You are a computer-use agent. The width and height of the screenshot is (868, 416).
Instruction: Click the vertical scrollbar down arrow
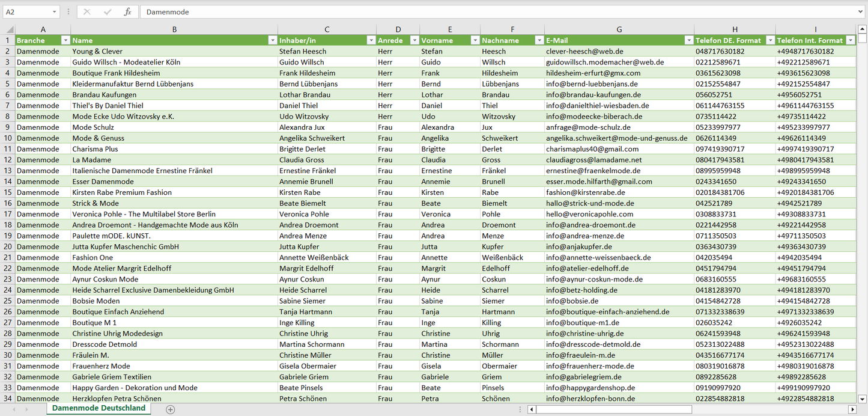pyautogui.click(x=863, y=398)
